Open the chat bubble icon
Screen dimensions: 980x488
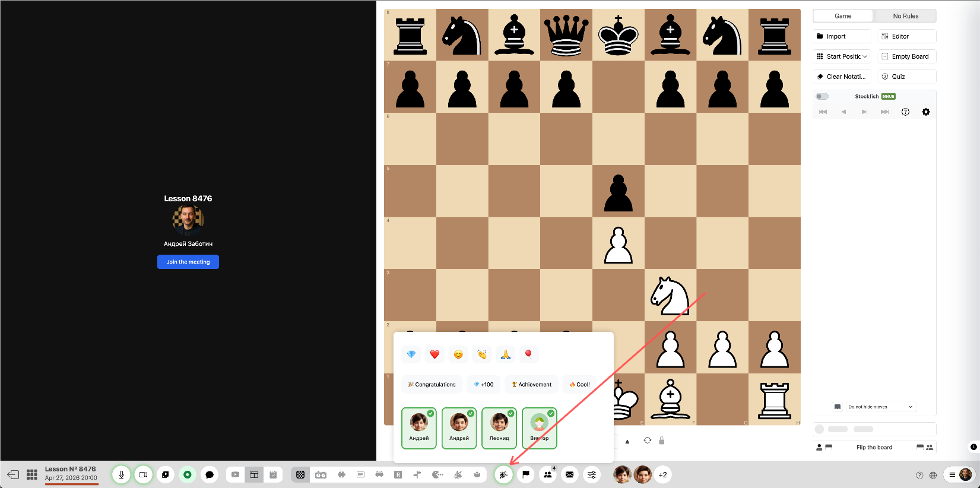[210, 474]
